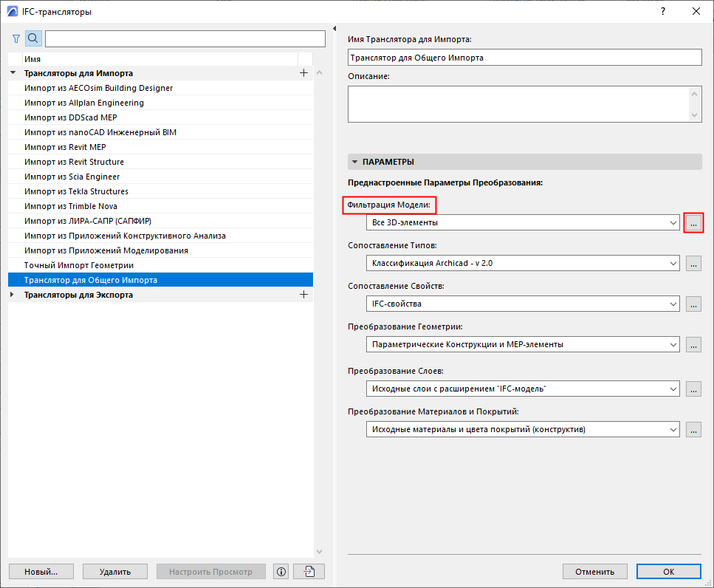Toggle the search magnifier icon
This screenshot has height=588, width=714.
(x=33, y=38)
